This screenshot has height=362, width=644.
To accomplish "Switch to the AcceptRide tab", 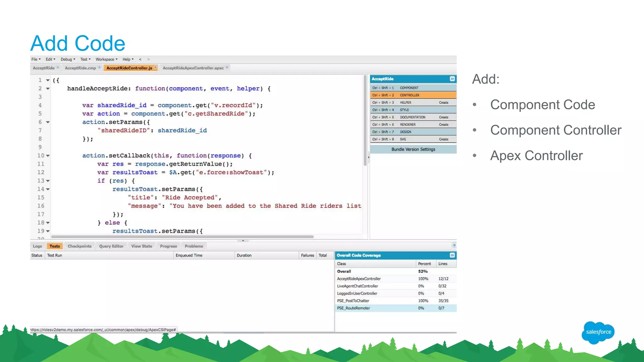I will [44, 68].
